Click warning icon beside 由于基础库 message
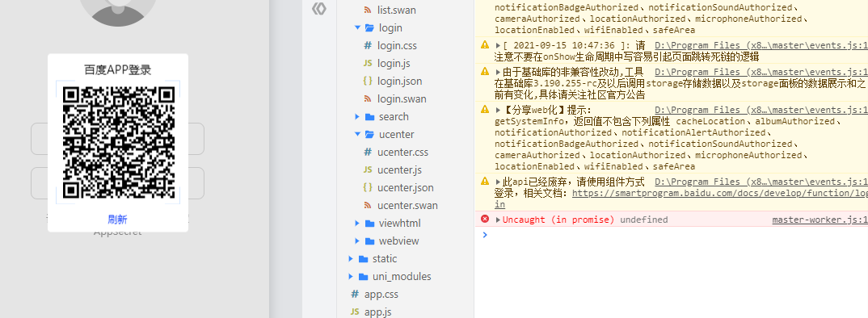 click(x=485, y=71)
